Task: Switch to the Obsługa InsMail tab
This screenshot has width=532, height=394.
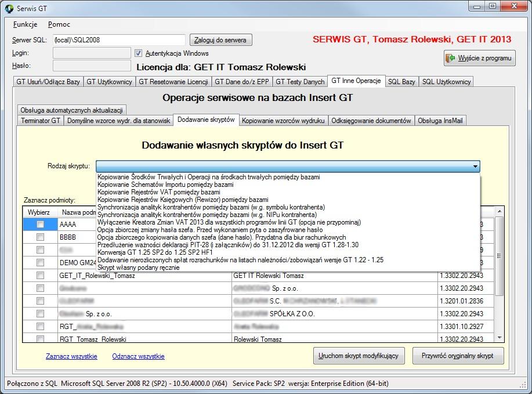Action: (440, 121)
